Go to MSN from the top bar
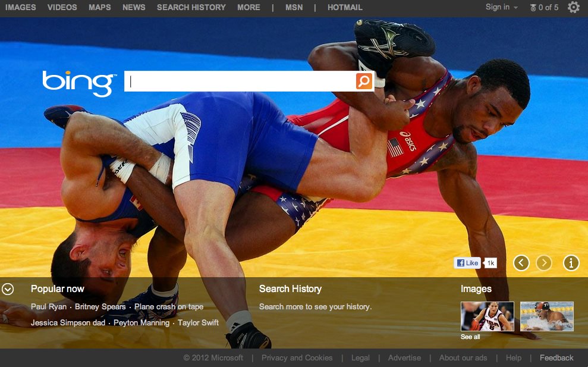The width and height of the screenshot is (588, 367). click(x=294, y=7)
